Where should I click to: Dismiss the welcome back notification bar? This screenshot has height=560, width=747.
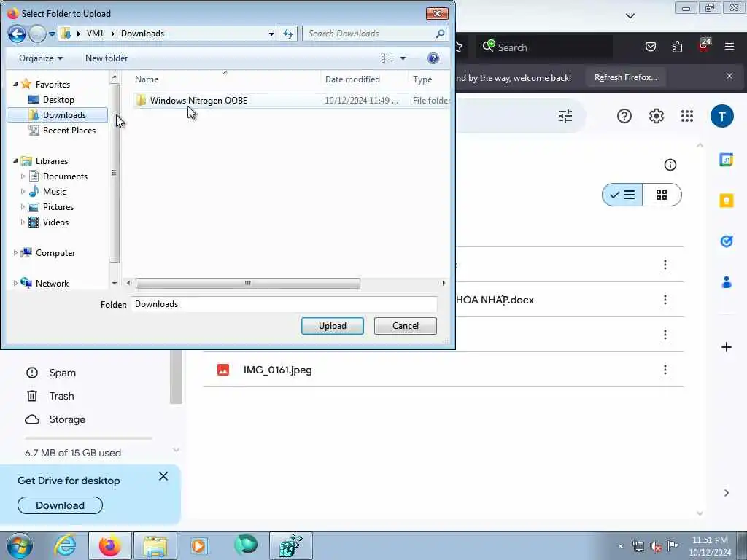coord(729,76)
